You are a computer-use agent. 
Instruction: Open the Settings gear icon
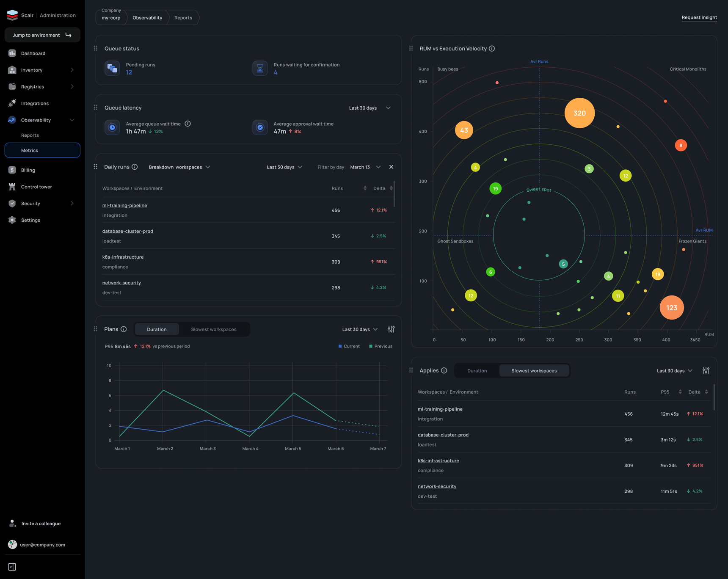pos(12,220)
